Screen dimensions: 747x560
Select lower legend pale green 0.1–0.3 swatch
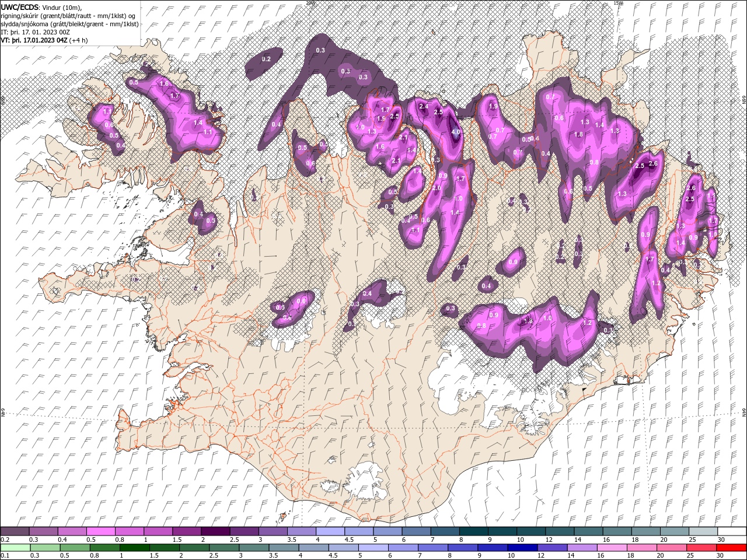coord(15,547)
